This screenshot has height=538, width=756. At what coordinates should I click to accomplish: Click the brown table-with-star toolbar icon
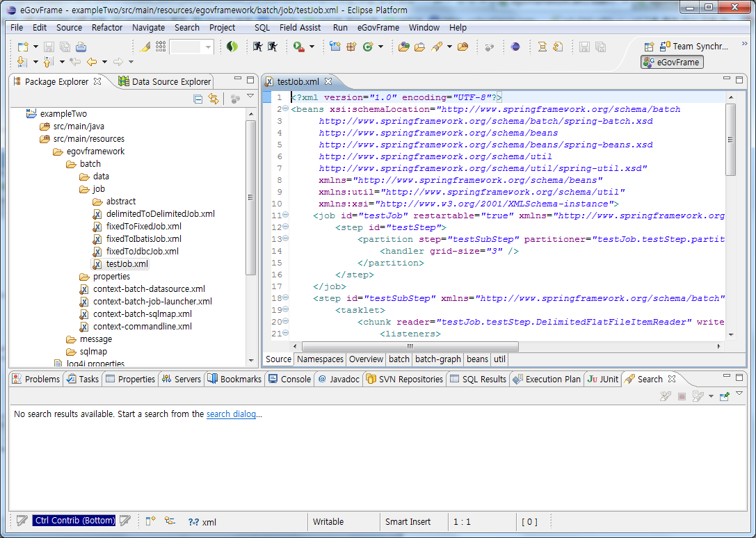351,47
